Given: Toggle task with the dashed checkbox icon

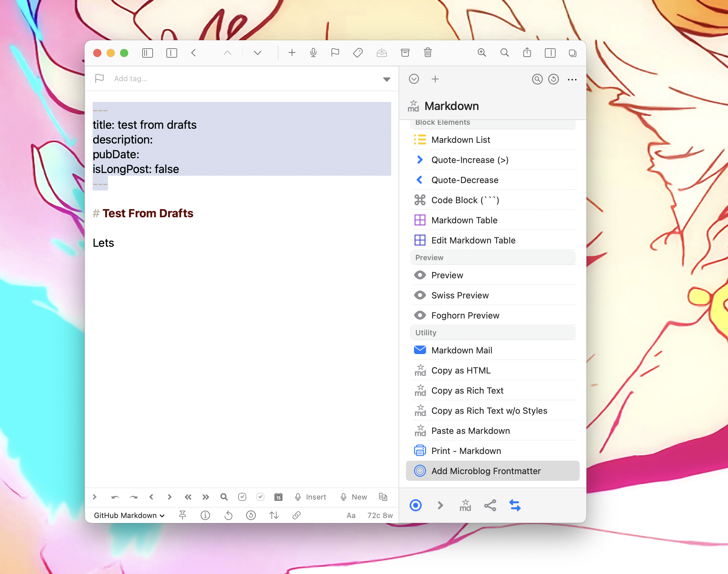Looking at the screenshot, I should click(x=260, y=497).
